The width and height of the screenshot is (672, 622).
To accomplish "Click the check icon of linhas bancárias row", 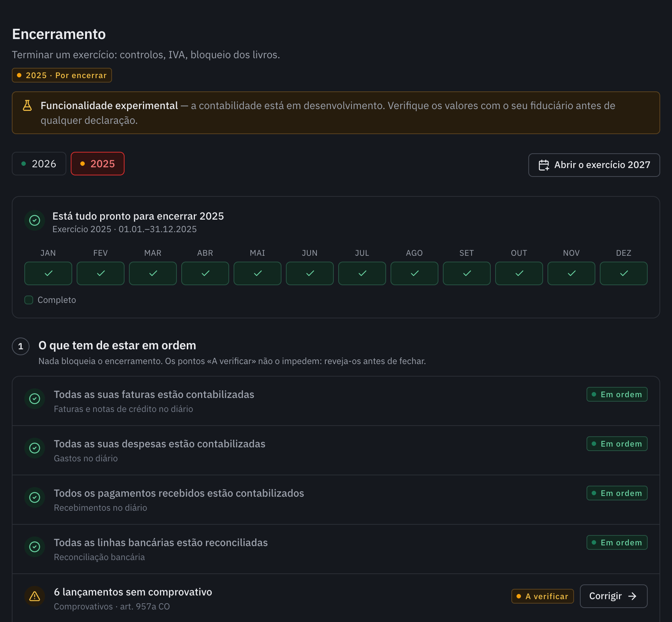I will pyautogui.click(x=35, y=547).
